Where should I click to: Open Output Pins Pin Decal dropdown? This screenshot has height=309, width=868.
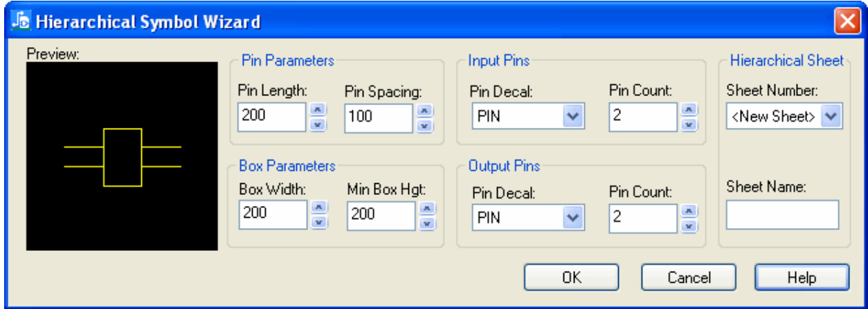coord(572,218)
